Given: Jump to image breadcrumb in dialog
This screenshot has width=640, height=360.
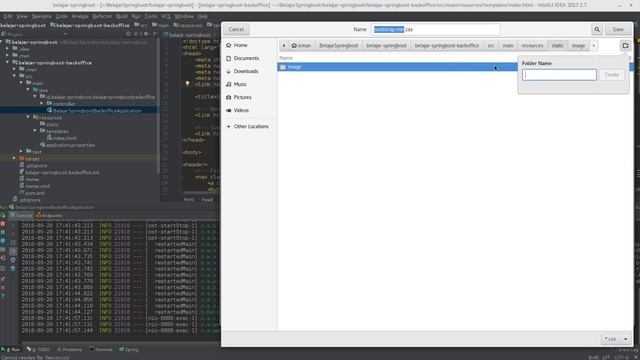Looking at the screenshot, I should coord(578,46).
